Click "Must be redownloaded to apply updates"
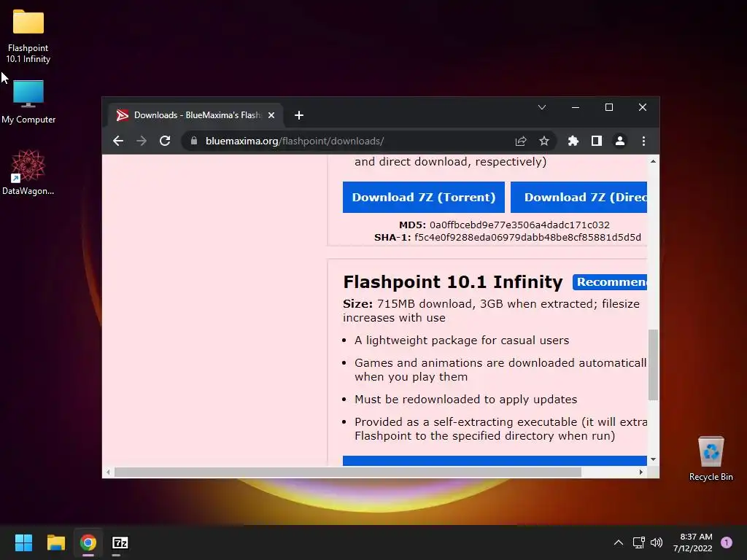 pos(465,400)
